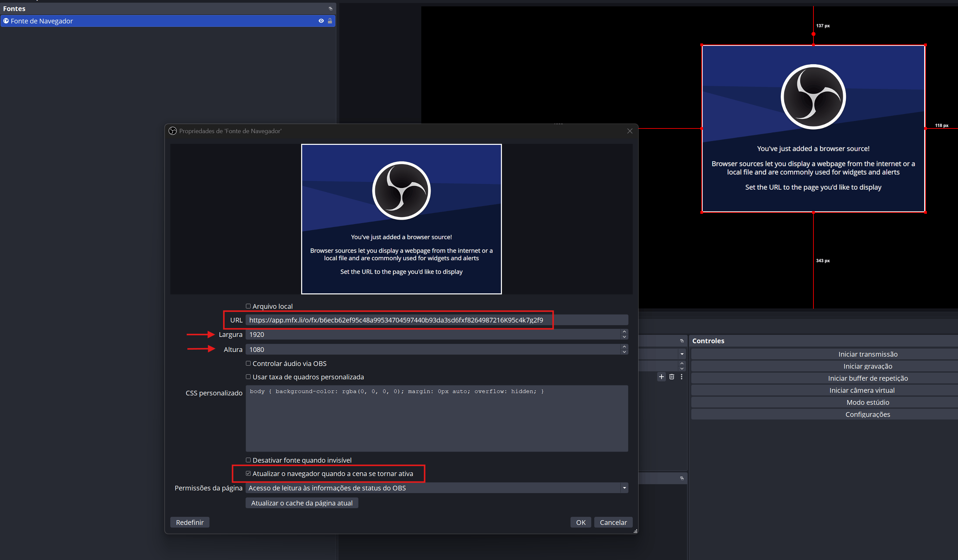Increase transition duration with up arrow

682,363
